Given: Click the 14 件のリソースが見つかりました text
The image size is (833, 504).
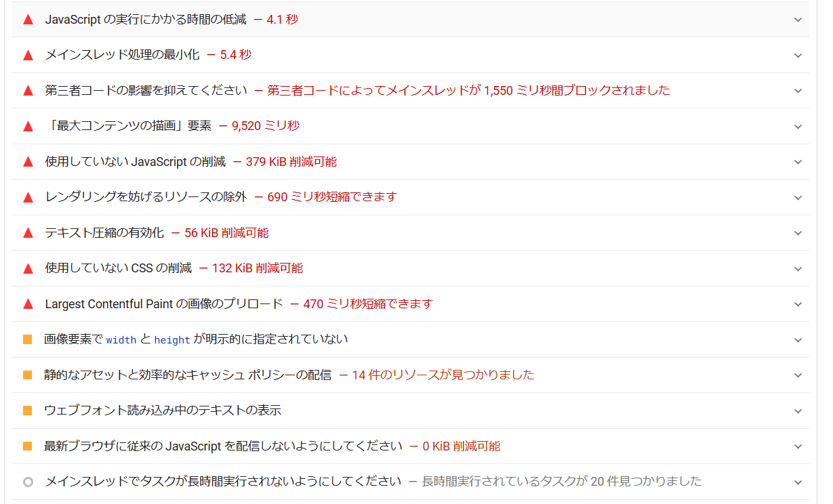Looking at the screenshot, I should [x=443, y=375].
